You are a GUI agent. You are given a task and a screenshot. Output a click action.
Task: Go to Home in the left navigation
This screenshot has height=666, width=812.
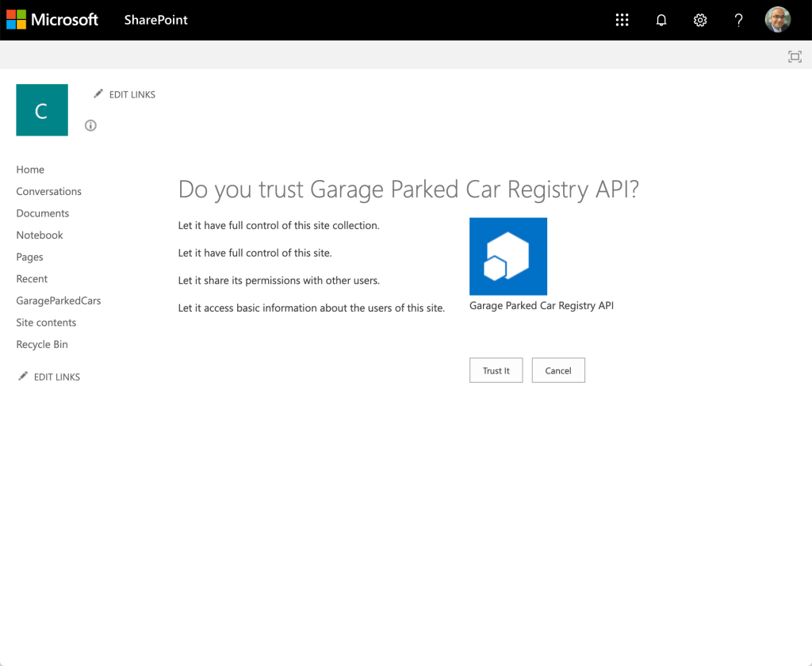coord(30,170)
